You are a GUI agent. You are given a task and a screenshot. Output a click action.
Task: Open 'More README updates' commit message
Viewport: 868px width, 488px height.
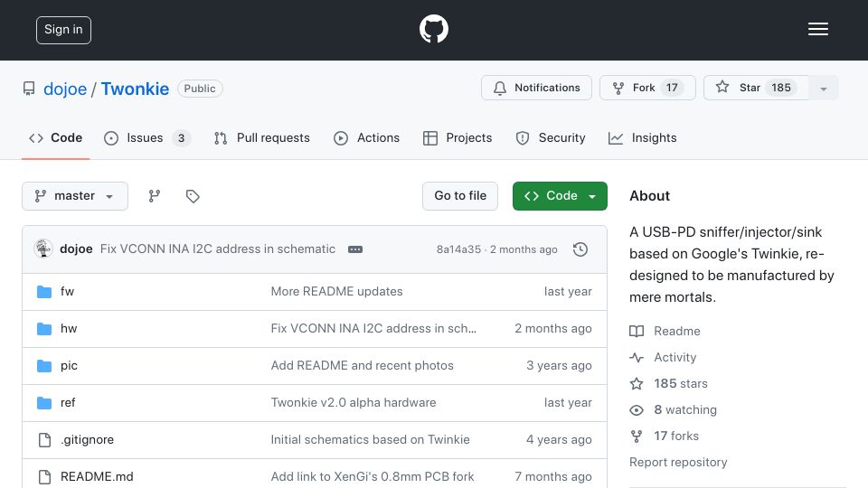tap(336, 292)
